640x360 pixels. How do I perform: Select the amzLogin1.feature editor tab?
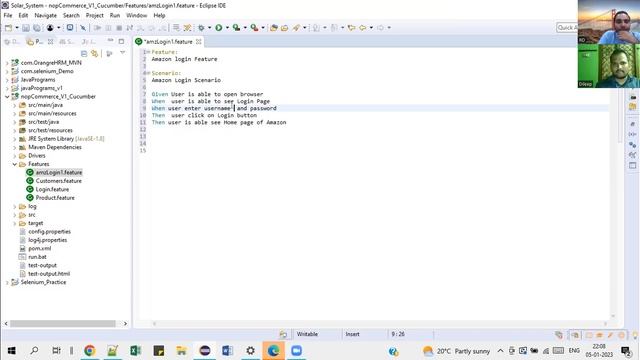(x=168, y=42)
